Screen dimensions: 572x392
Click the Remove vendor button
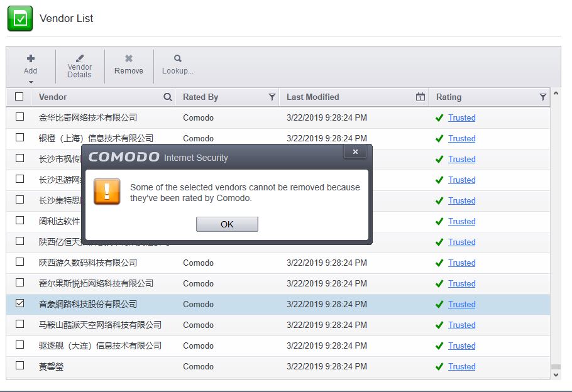[129, 67]
